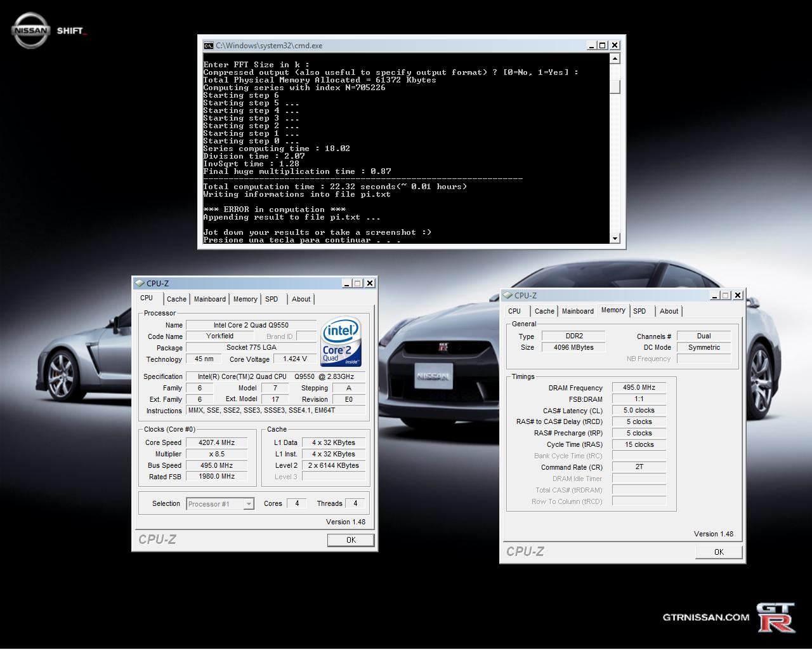
Task: Click Channels # value Dual
Action: [x=704, y=336]
